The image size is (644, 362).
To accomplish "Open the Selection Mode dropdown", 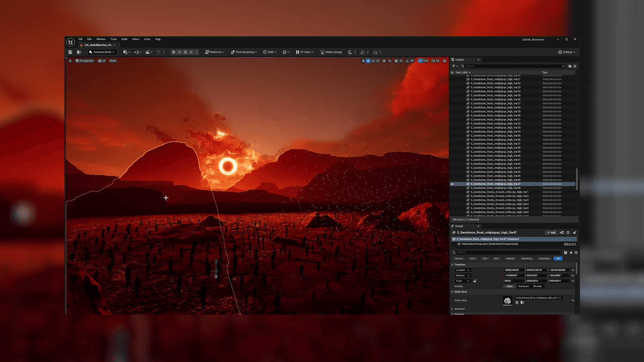I will (x=102, y=52).
